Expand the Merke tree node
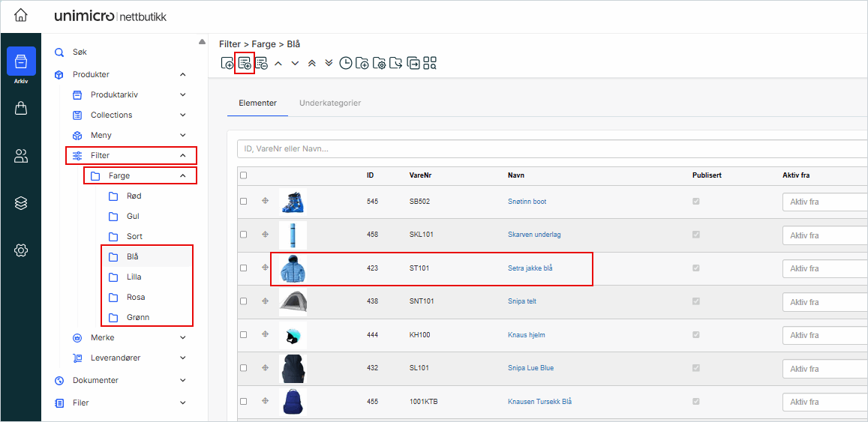 coord(183,337)
